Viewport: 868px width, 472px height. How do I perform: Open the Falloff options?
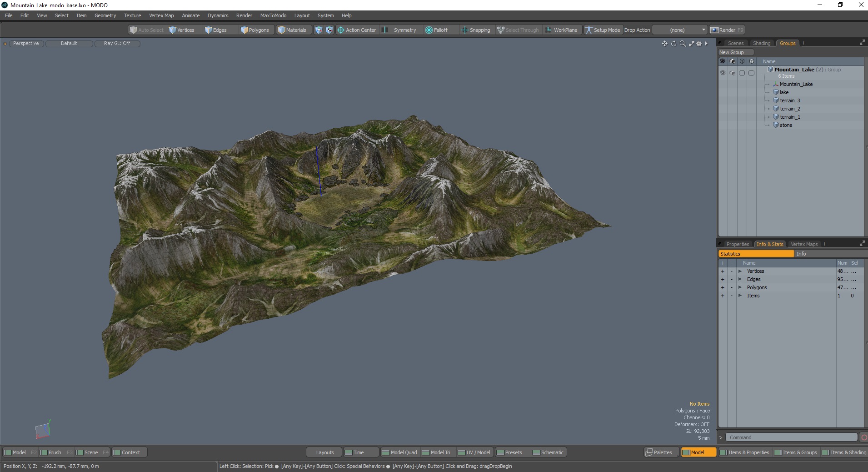click(437, 30)
